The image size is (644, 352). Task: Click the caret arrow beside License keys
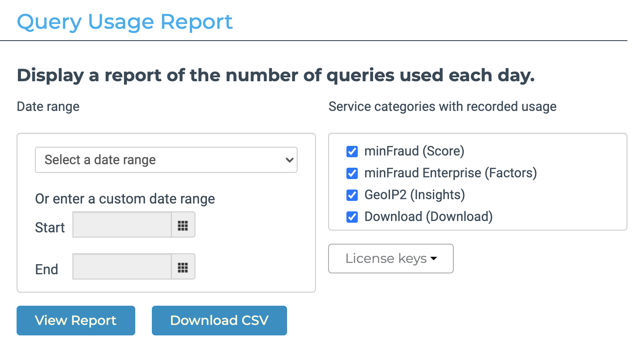433,259
